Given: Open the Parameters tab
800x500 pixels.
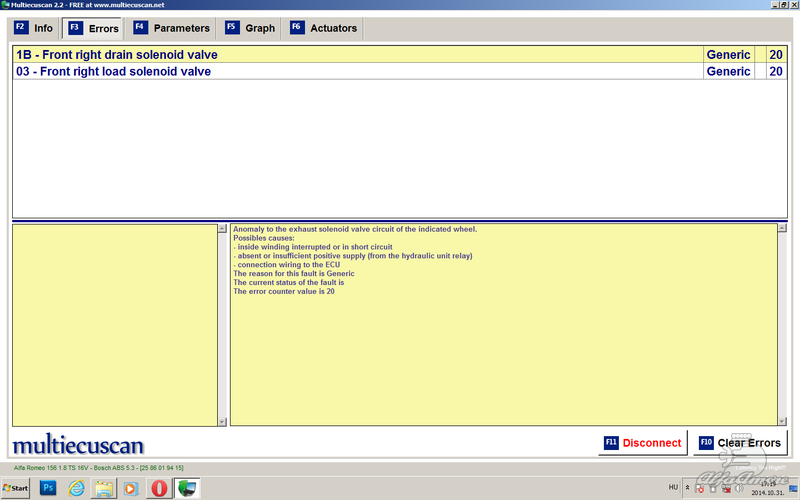Looking at the screenshot, I should (172, 28).
